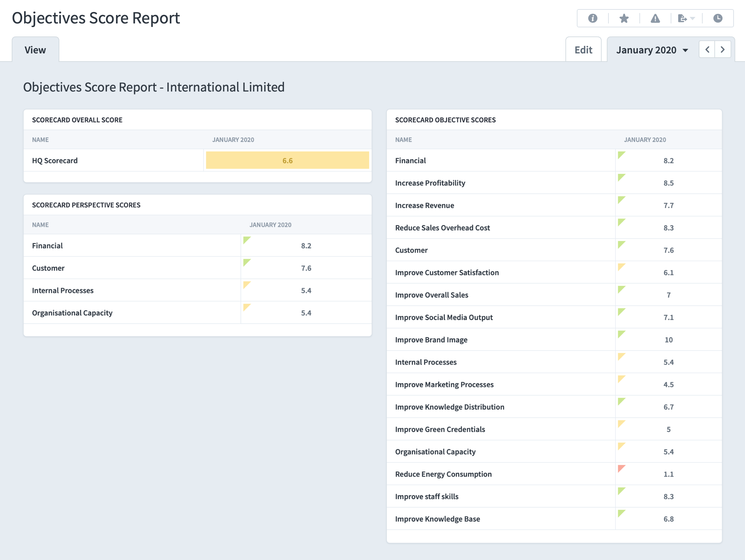
Task: Click the 6.6 yellow score bar
Action: coord(287,160)
